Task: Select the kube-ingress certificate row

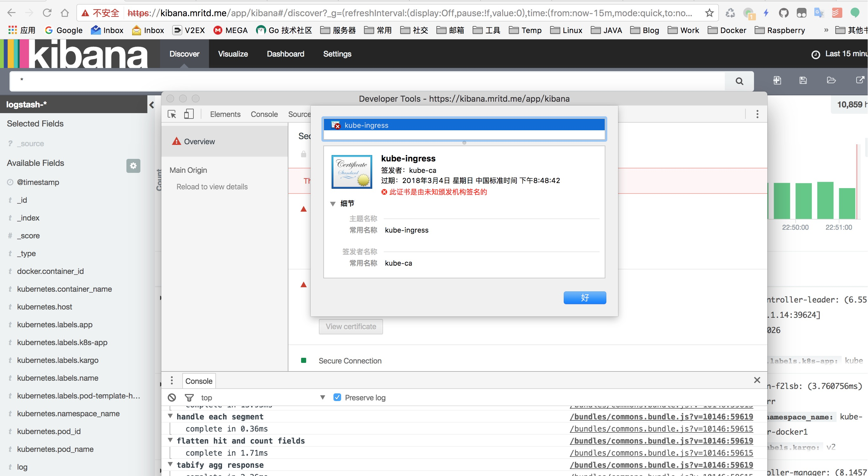Action: (464, 125)
